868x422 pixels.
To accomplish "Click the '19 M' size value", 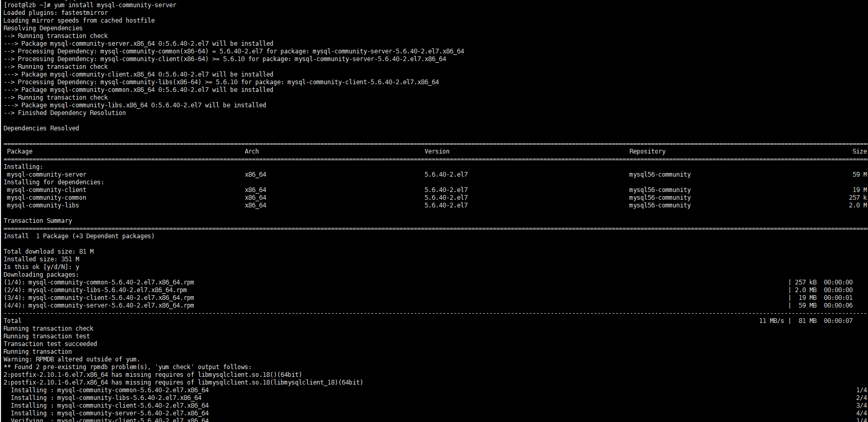I will (x=860, y=190).
